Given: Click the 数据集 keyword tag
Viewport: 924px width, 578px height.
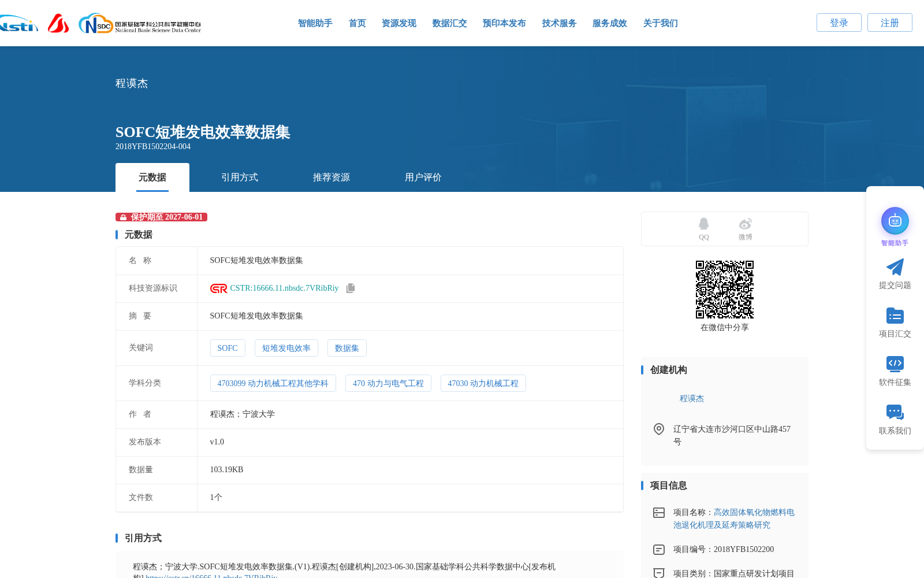Looking at the screenshot, I should point(347,348).
